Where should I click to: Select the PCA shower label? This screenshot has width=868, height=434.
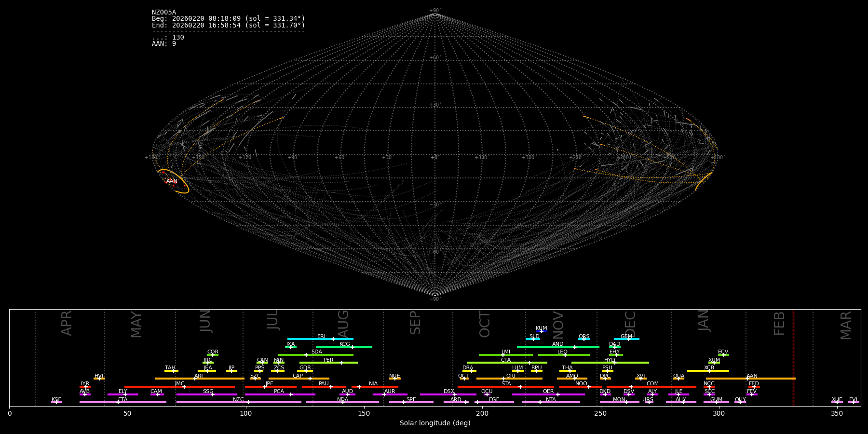(x=279, y=392)
